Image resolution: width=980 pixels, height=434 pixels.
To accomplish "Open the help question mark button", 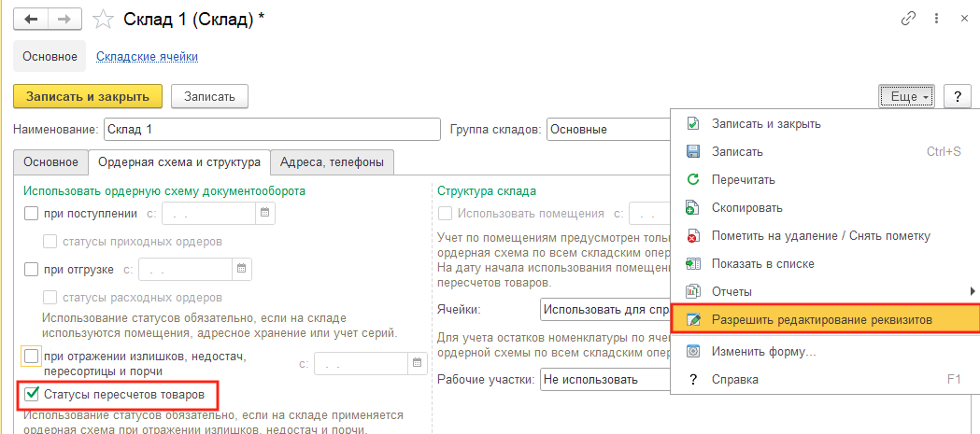I will 957,97.
